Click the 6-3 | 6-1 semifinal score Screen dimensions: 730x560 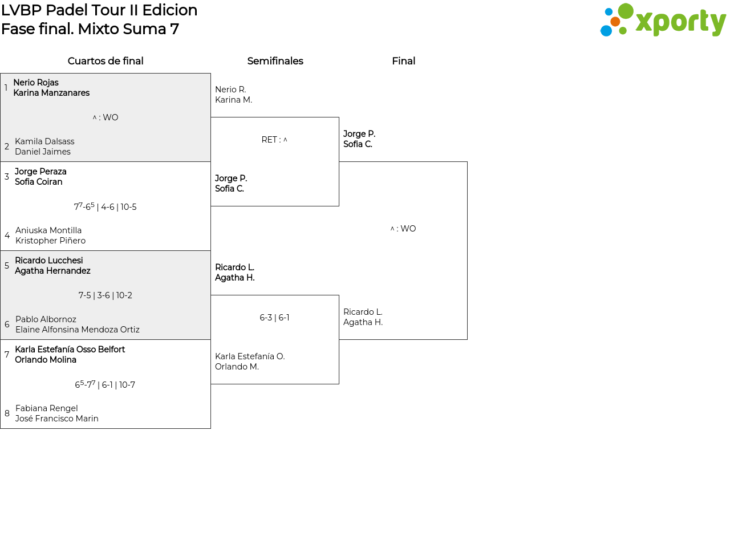click(x=274, y=318)
